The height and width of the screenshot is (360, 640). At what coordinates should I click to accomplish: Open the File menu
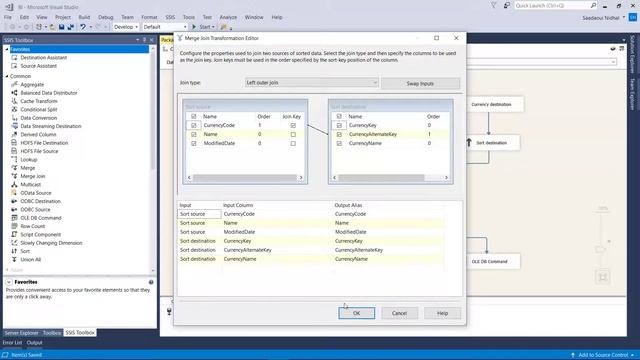[8, 17]
